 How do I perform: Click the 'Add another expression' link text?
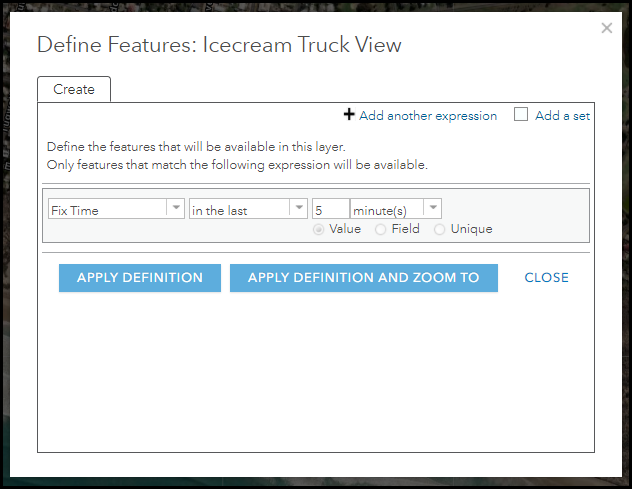[x=428, y=116]
